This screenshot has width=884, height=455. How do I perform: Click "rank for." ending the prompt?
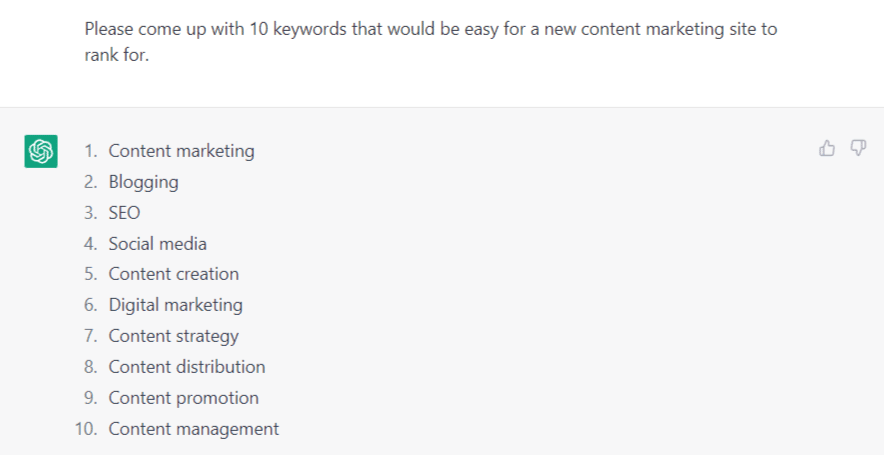coord(117,55)
